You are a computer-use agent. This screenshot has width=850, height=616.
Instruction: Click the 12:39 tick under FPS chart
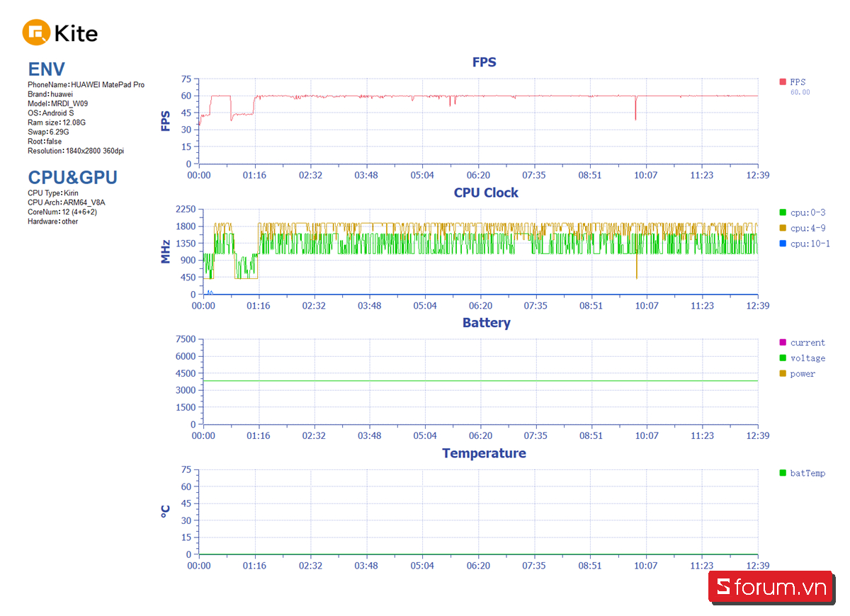coord(758,176)
